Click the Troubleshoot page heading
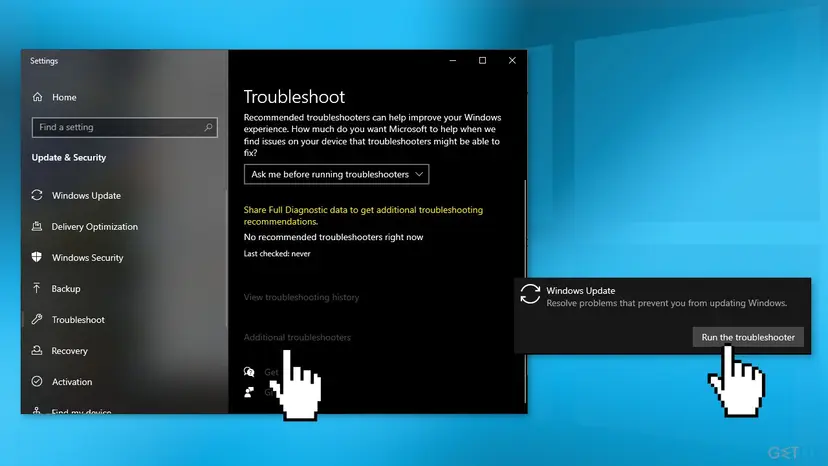The image size is (828, 466). point(294,97)
